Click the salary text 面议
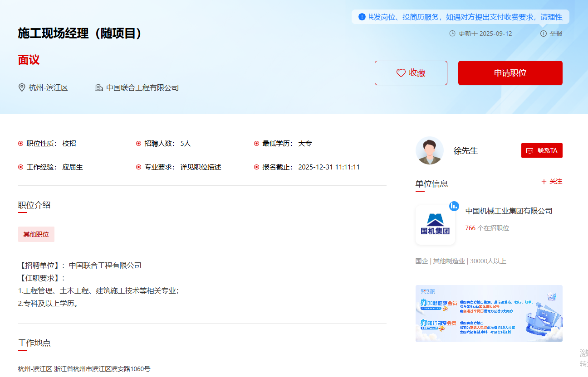Viewport: 588px width, 377px height. 29,60
